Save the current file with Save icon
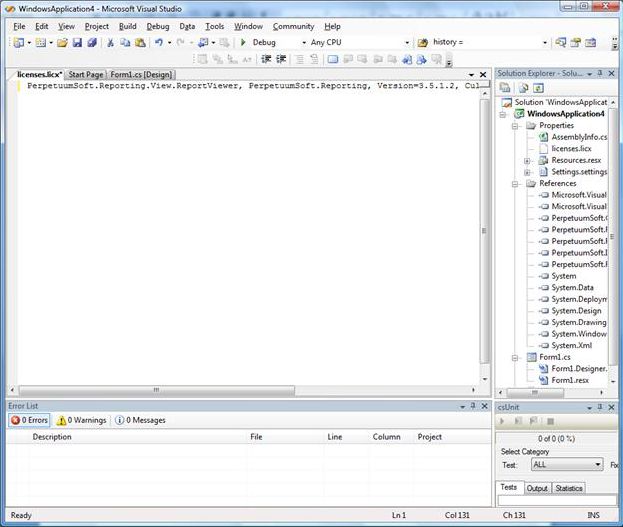623x527 pixels. [77, 43]
